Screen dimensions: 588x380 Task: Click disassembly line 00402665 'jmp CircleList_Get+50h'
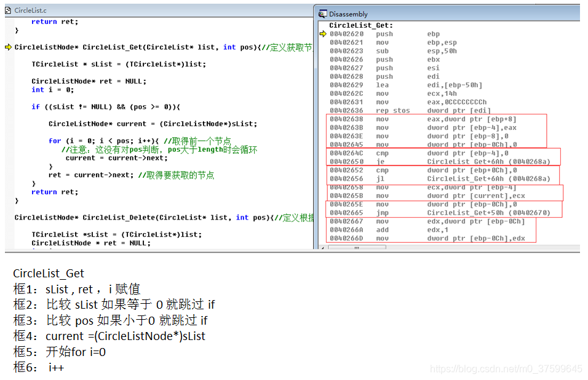(440, 213)
